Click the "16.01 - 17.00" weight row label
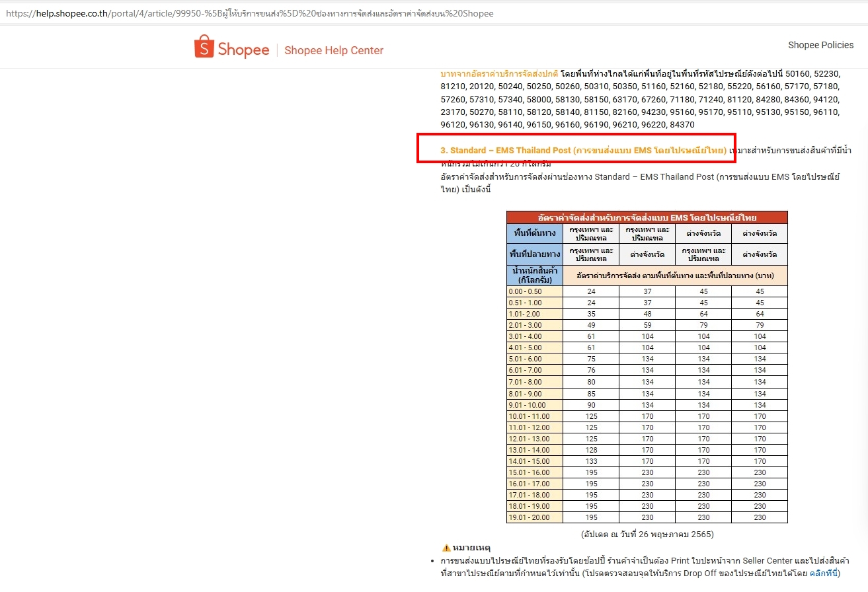Screen dimensions: 868x592 click(x=535, y=484)
